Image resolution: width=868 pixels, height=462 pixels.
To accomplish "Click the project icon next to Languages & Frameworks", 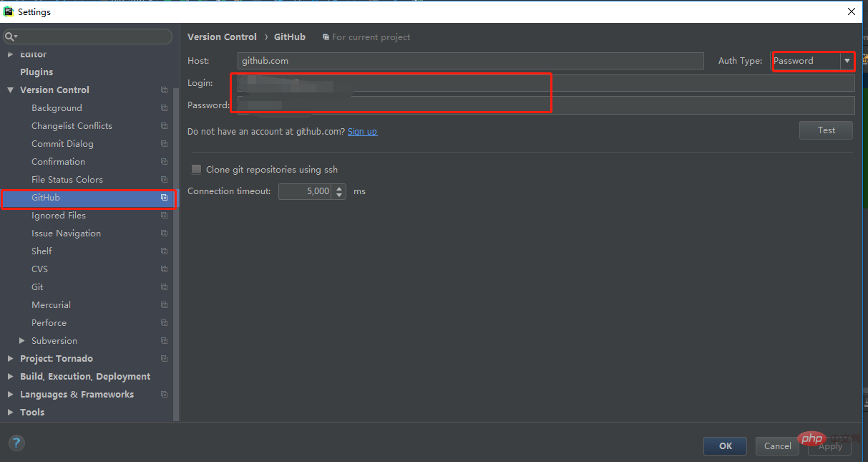I will tap(164, 395).
